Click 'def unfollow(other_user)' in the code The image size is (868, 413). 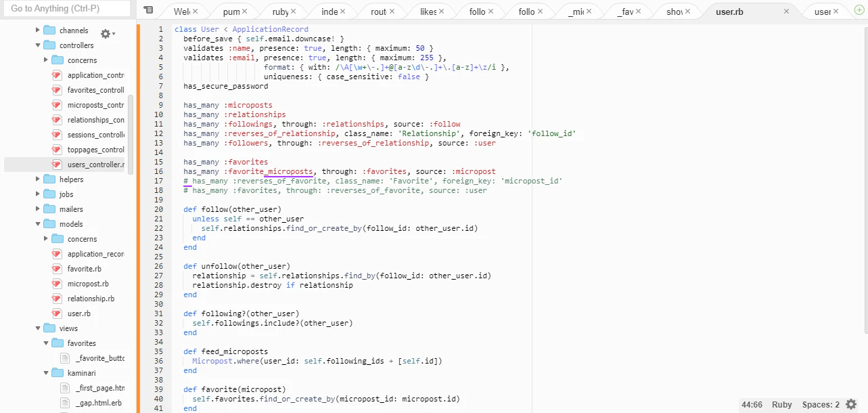click(236, 266)
